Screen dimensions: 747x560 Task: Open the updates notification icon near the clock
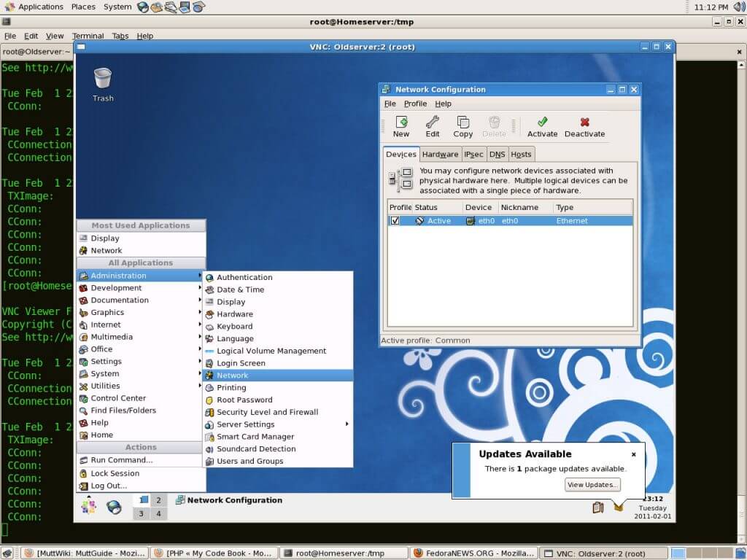[619, 509]
